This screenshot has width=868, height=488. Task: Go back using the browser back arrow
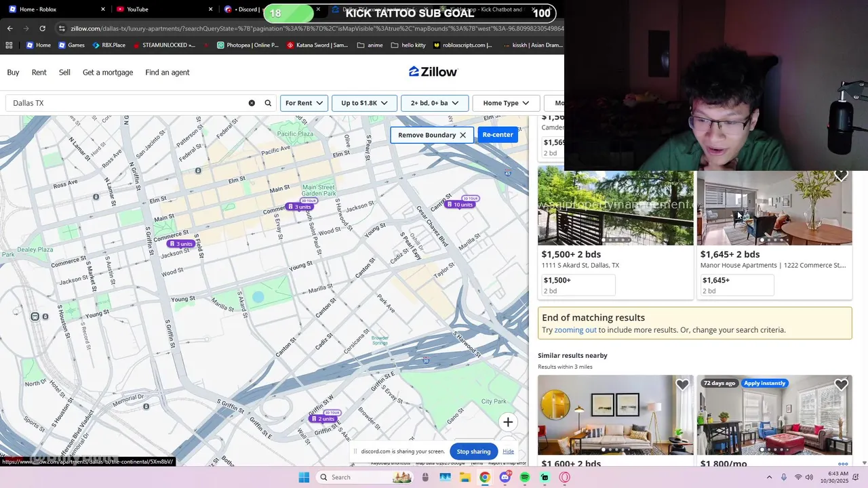(9, 28)
